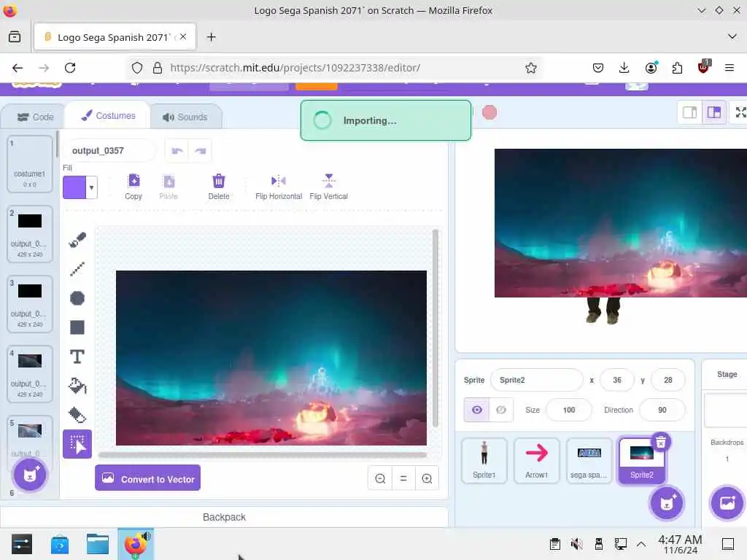
Task: Open the file manager from taskbar
Action: pyautogui.click(x=98, y=544)
